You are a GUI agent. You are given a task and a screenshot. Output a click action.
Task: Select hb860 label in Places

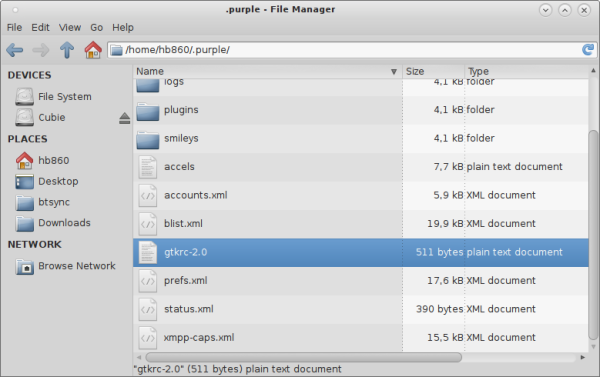point(54,160)
